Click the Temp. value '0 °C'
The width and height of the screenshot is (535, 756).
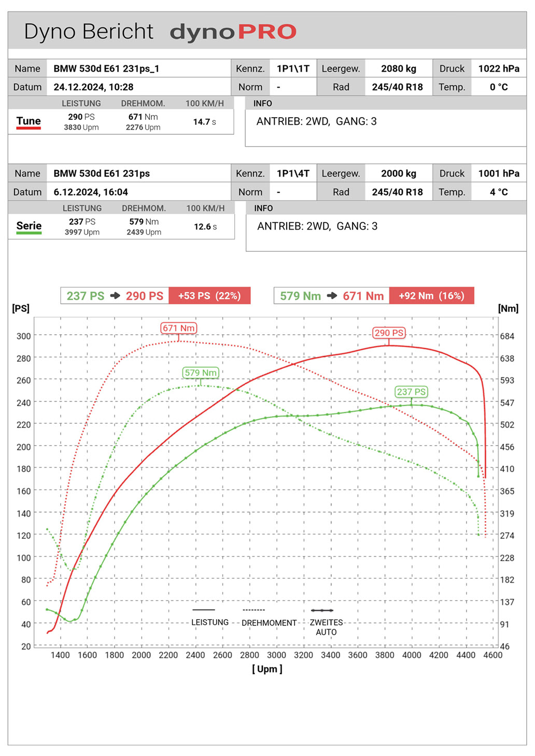click(x=499, y=87)
